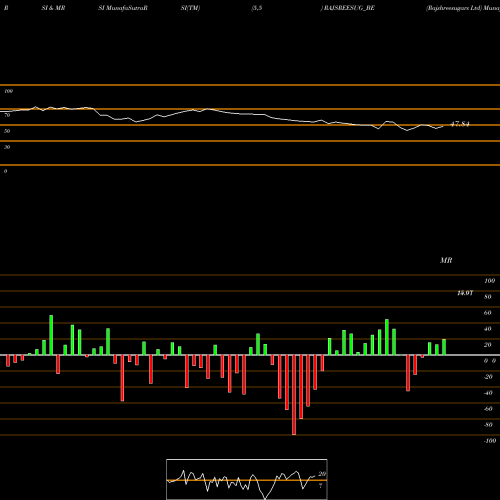Click the 'RAJSREESUG_BE' symbol label

[x=349, y=8]
